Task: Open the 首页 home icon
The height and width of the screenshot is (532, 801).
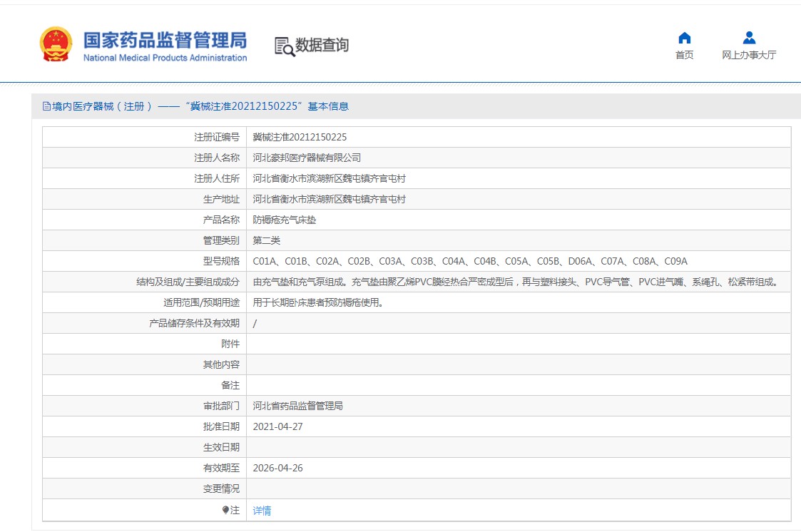Action: pyautogui.click(x=685, y=38)
